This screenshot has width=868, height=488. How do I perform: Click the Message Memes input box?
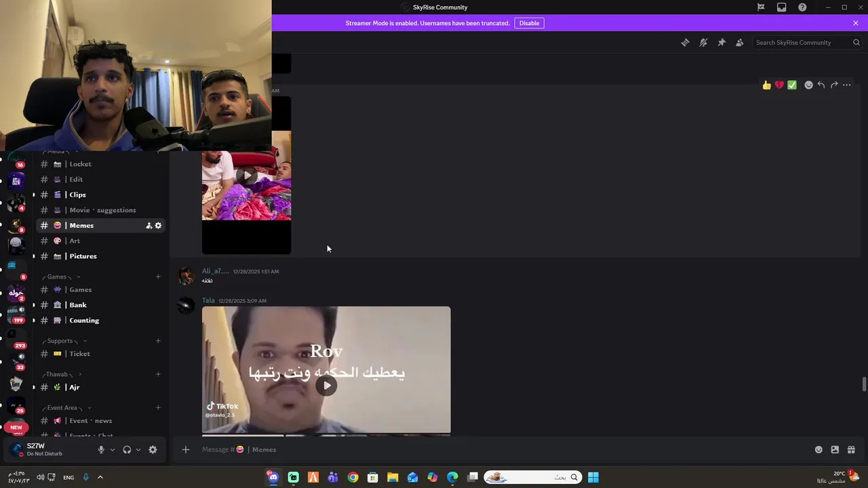(x=502, y=449)
